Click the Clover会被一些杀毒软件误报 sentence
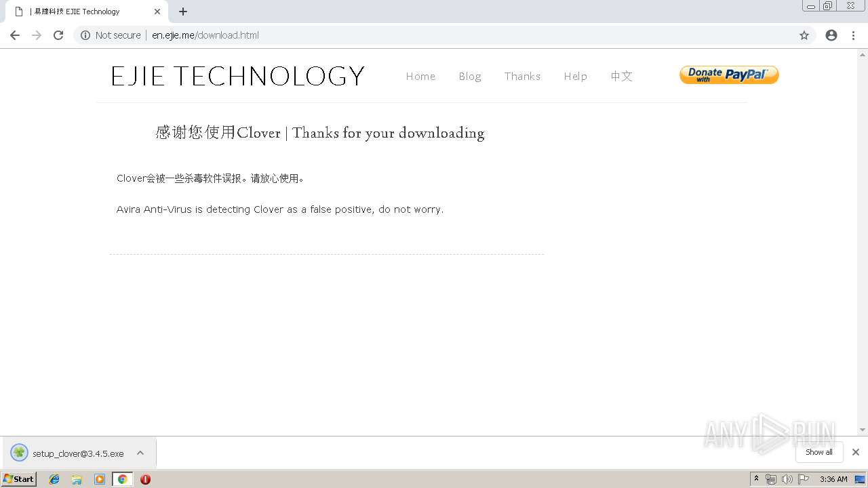 [x=210, y=178]
